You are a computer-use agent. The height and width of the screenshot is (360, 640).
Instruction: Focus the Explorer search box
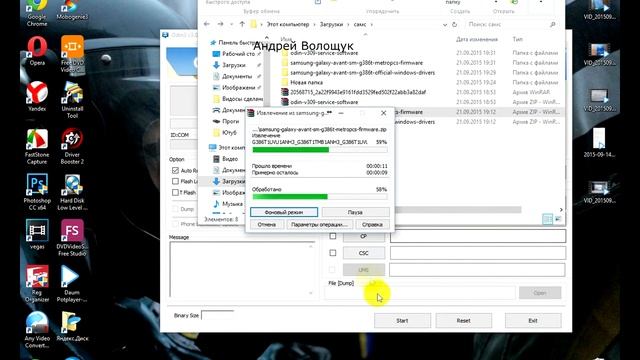[506, 24]
